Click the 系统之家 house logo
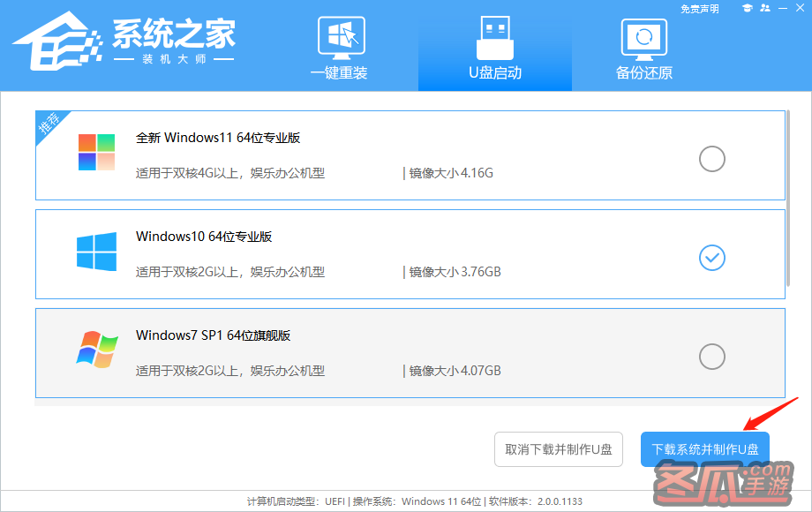 click(x=57, y=41)
